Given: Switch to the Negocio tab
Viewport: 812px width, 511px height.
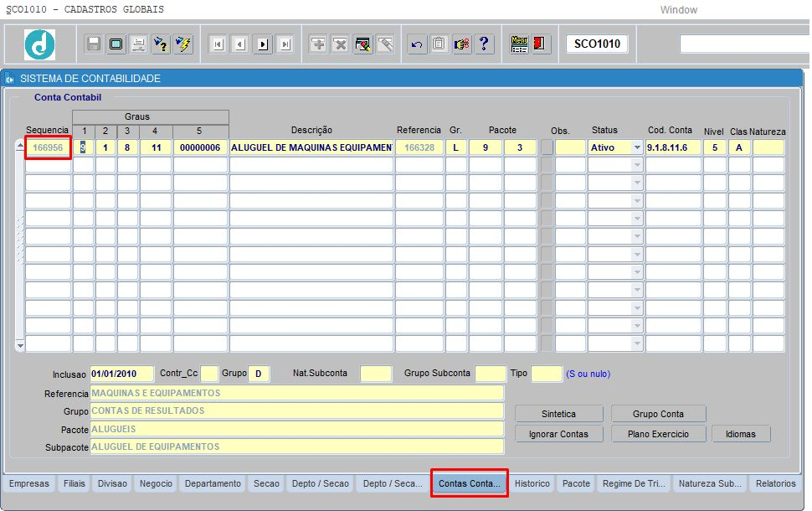Looking at the screenshot, I should [156, 483].
